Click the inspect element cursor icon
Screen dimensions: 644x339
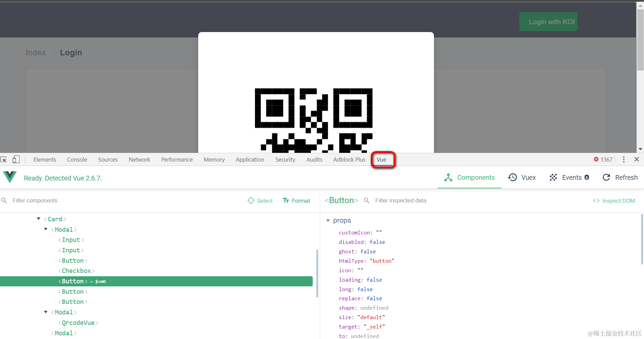(x=4, y=160)
